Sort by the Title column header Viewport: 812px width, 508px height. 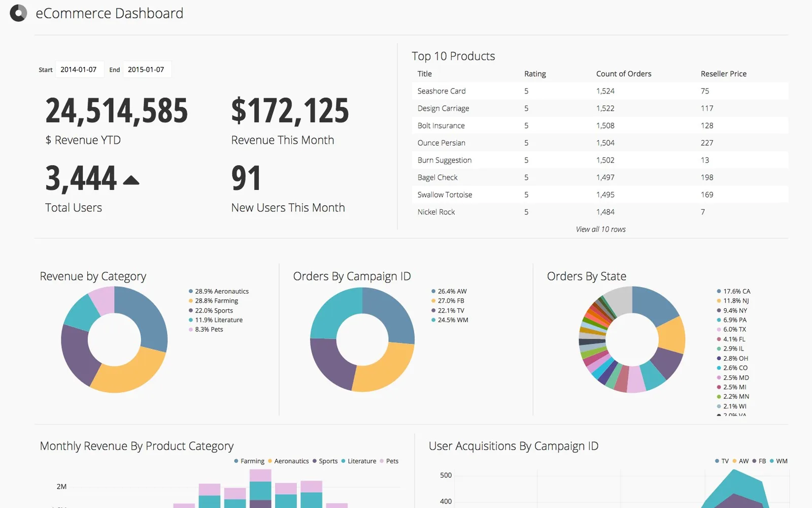coord(425,74)
